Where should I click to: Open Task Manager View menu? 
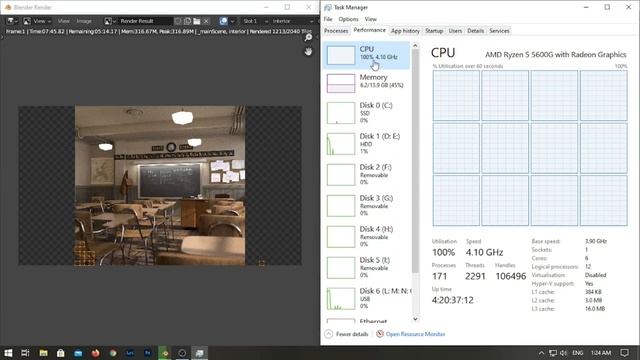tap(371, 19)
